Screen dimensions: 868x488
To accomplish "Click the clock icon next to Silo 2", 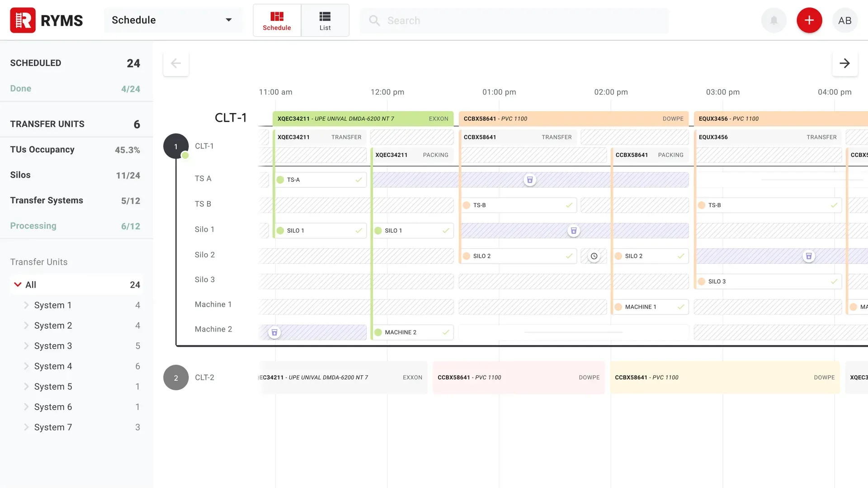I will (594, 256).
